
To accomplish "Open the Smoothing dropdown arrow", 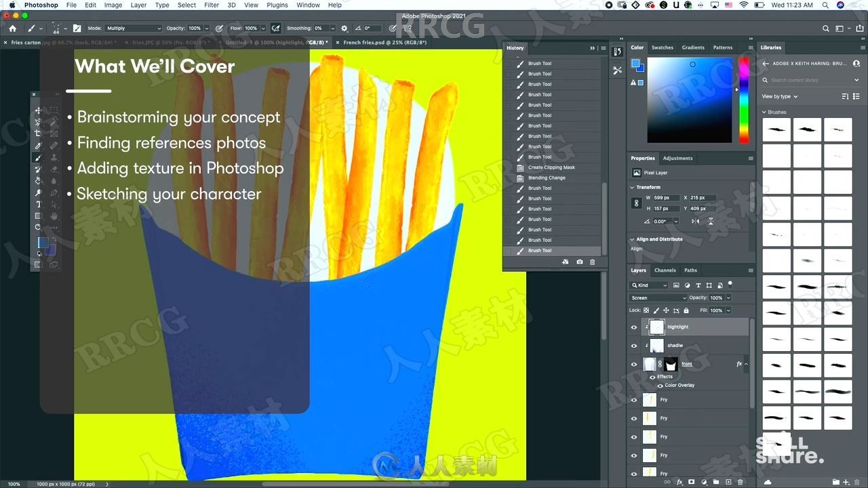I will tap(332, 28).
